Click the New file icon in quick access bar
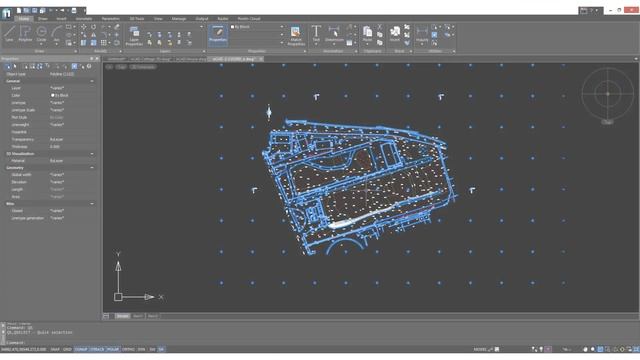This screenshot has width=640, height=360. (19, 11)
